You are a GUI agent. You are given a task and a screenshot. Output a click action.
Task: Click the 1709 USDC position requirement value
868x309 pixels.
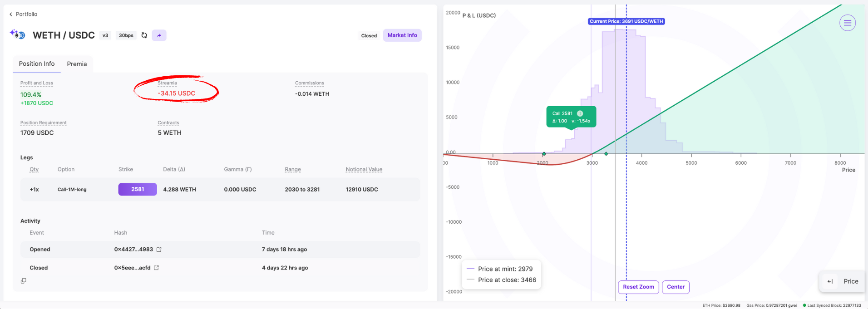[x=37, y=133]
